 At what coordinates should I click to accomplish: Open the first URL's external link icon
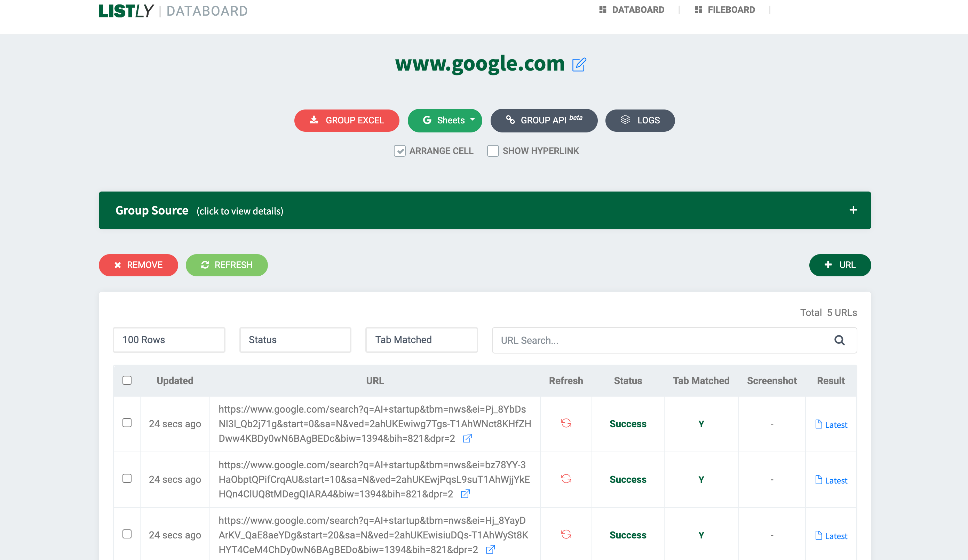467,438
